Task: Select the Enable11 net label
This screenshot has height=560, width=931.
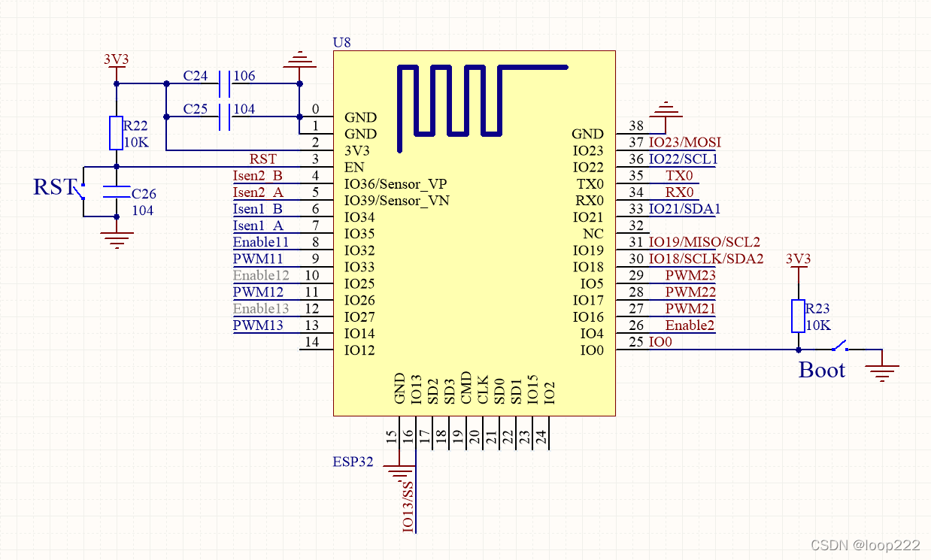Action: click(x=261, y=242)
